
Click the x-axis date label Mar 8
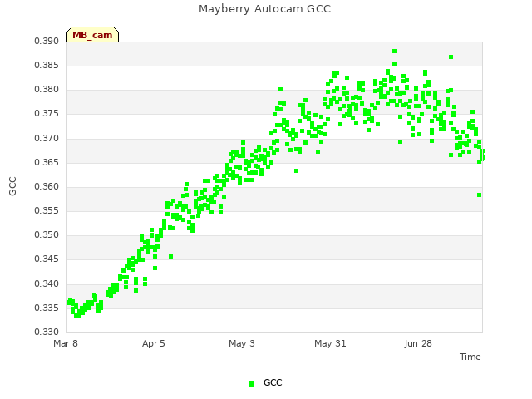point(66,343)
